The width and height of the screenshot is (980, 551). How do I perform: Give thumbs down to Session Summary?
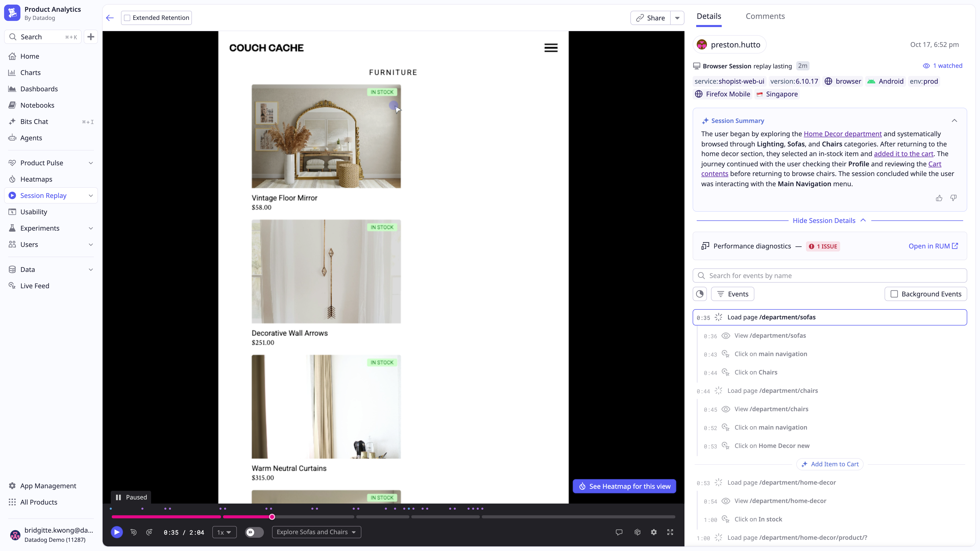coord(953,198)
